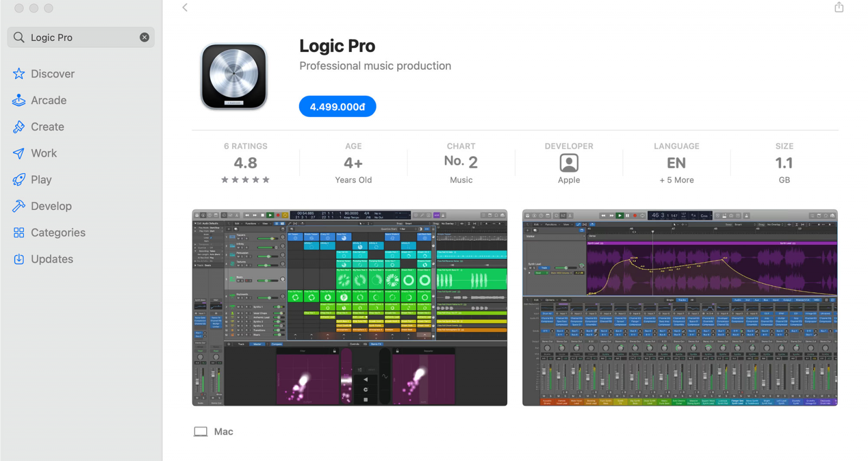Click the Arcade joystick icon
Image resolution: width=868 pixels, height=461 pixels.
pos(19,100)
